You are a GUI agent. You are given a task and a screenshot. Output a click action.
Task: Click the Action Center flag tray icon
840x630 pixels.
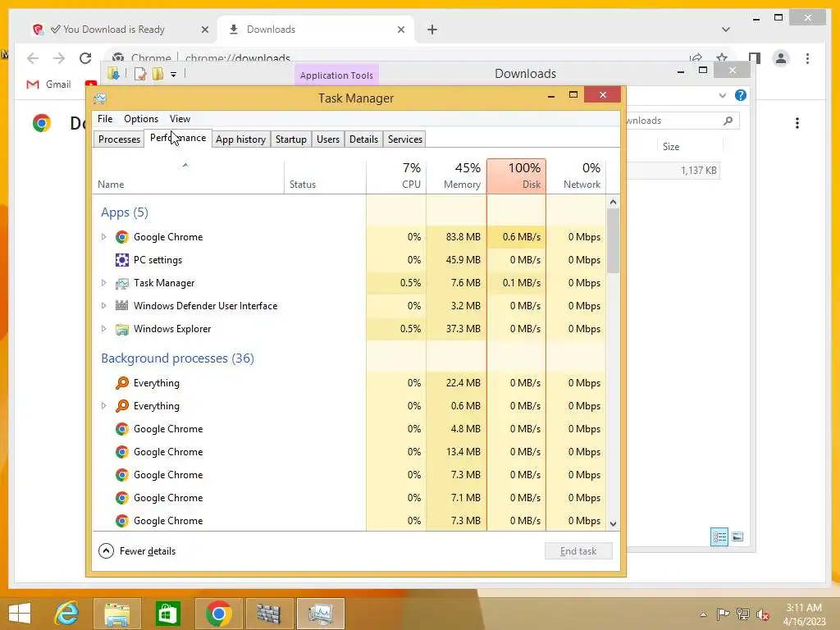(x=723, y=614)
